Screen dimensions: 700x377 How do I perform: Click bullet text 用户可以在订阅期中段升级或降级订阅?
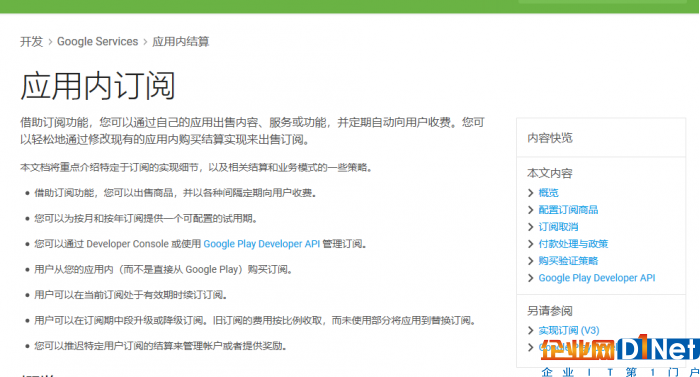255,320
